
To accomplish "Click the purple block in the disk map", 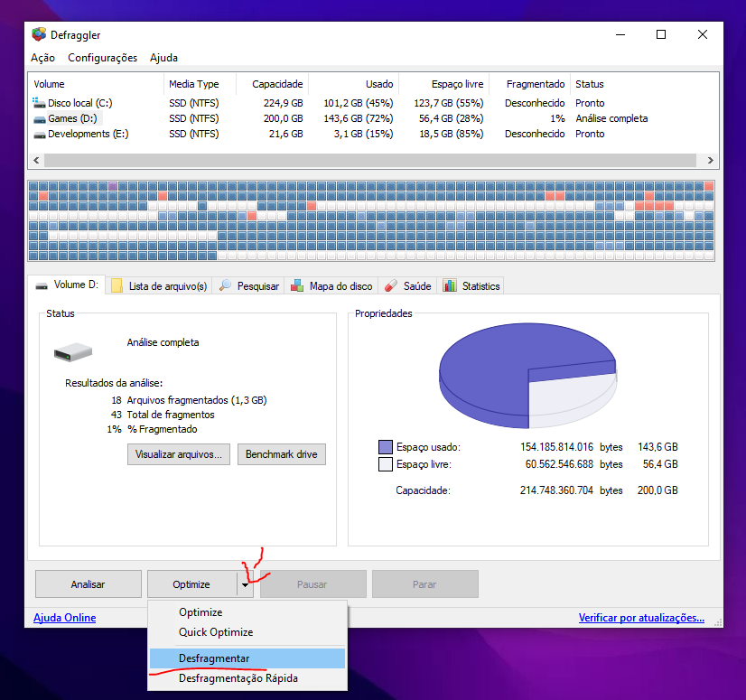I will tap(113, 186).
